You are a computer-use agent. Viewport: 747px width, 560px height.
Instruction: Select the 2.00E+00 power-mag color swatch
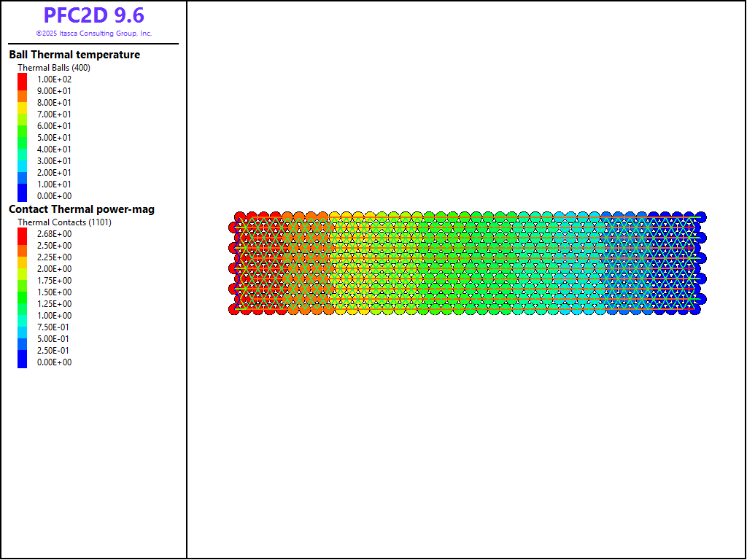(x=23, y=269)
